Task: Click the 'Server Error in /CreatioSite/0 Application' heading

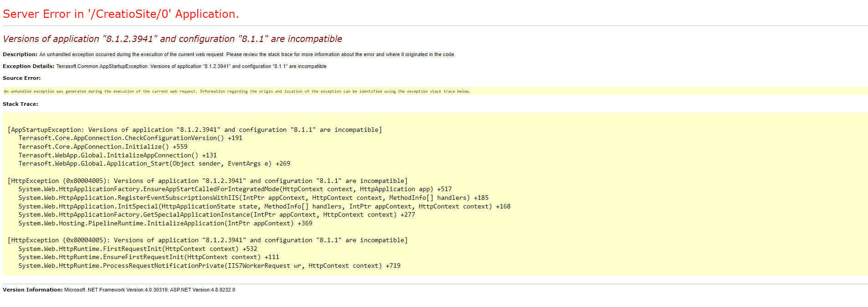Action: [x=121, y=14]
